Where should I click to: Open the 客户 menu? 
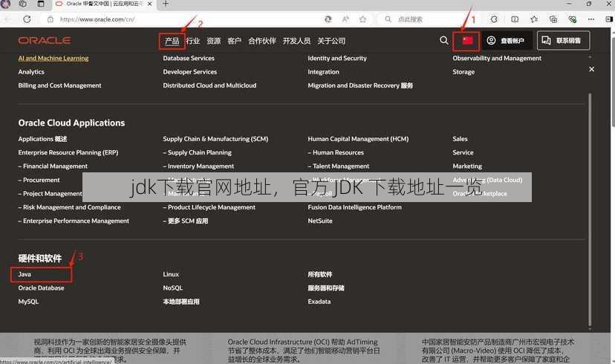[x=234, y=41]
